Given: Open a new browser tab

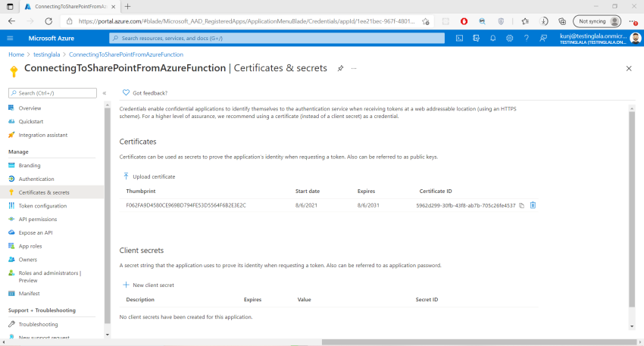Looking at the screenshot, I should [x=128, y=7].
